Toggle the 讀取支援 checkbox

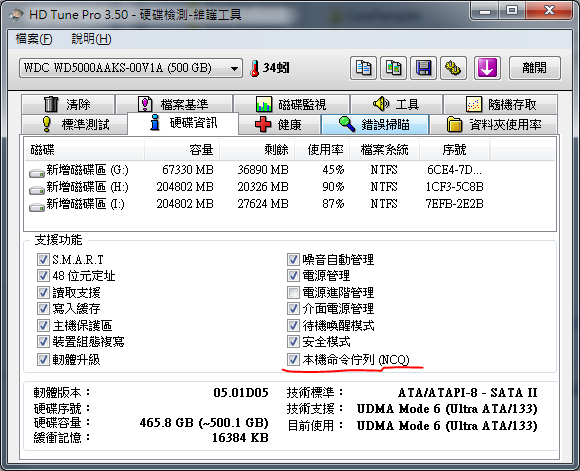pyautogui.click(x=43, y=292)
